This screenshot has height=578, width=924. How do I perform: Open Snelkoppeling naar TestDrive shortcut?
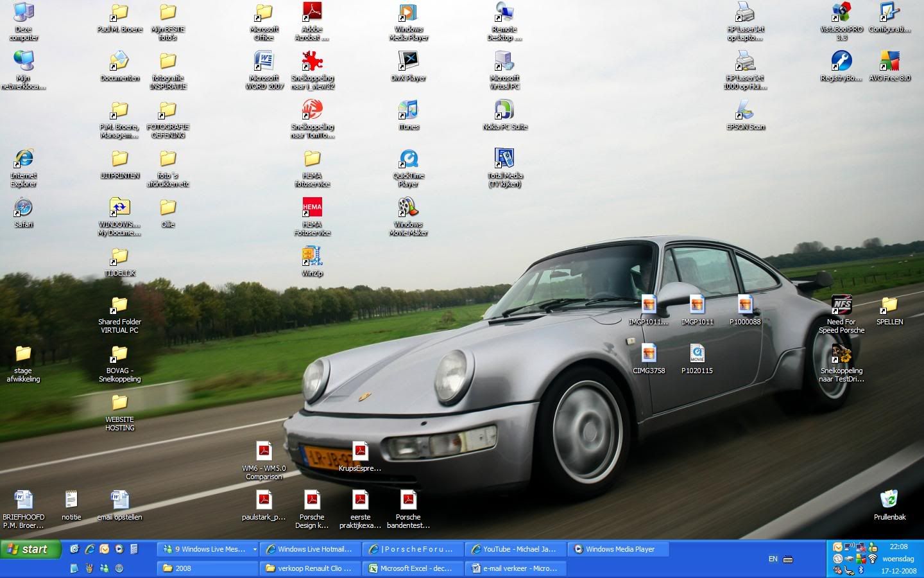(x=841, y=363)
